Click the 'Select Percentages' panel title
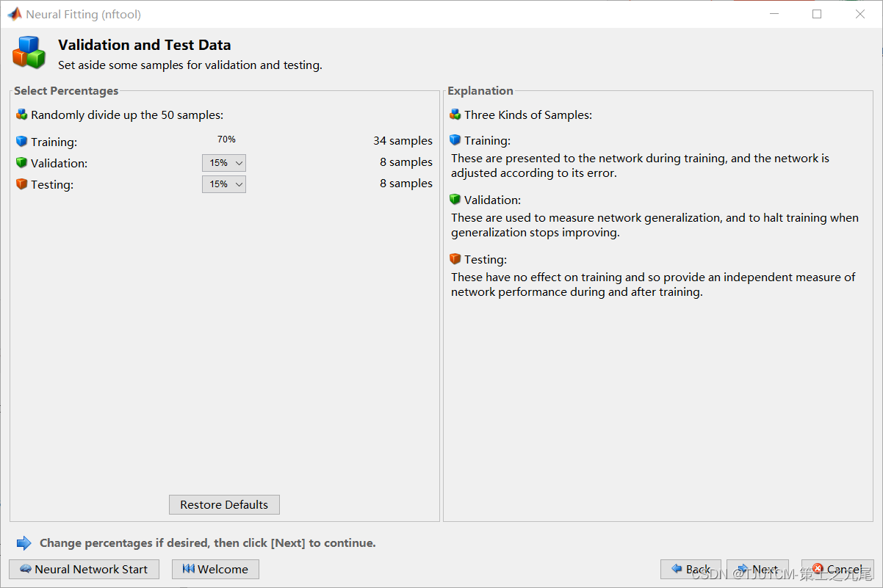This screenshot has width=883, height=588. point(66,91)
